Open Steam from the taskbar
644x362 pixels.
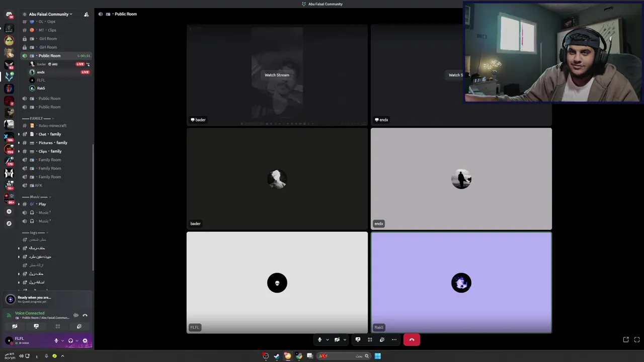pyautogui.click(x=277, y=356)
